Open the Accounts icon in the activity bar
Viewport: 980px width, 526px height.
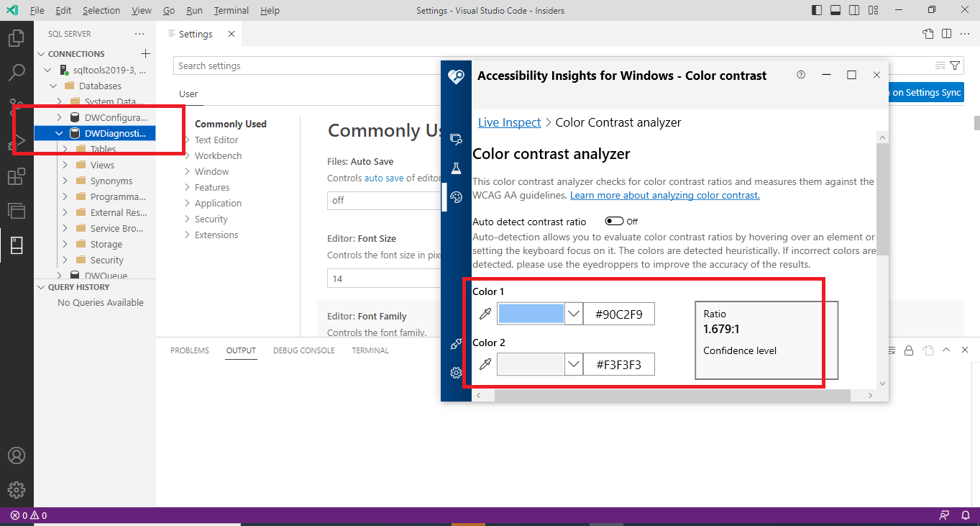coord(17,455)
